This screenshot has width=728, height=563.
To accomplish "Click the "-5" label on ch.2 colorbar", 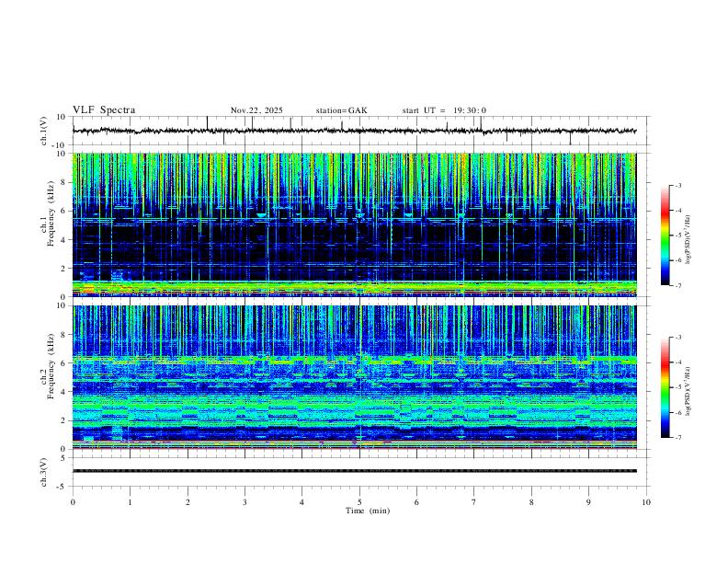I will [x=677, y=387].
